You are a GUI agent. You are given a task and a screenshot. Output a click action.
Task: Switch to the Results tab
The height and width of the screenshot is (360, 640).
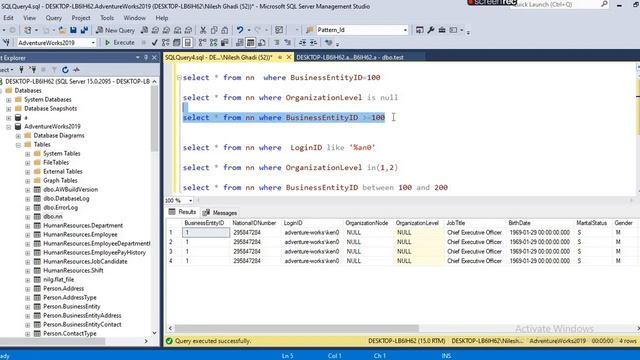(x=182, y=212)
